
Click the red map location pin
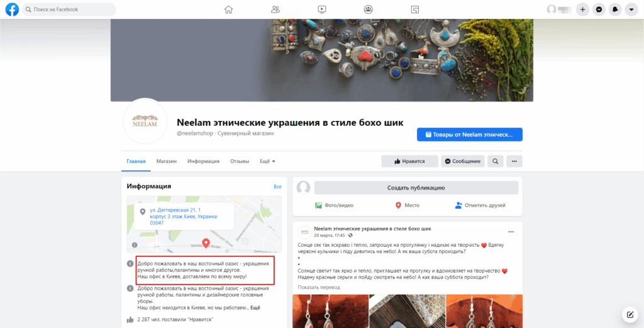[x=206, y=242]
